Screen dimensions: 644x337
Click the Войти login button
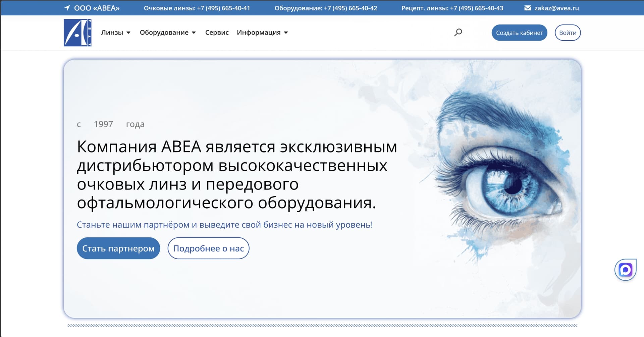[568, 33]
